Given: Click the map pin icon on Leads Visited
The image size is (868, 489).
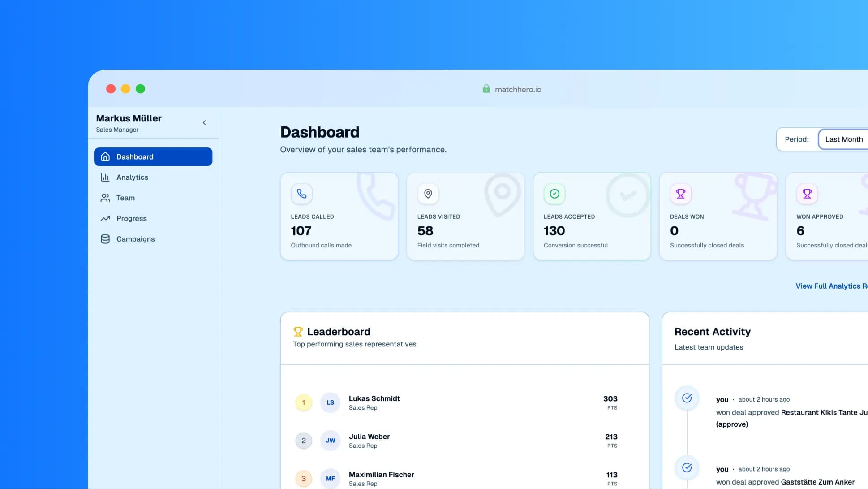Looking at the screenshot, I should [x=428, y=194].
